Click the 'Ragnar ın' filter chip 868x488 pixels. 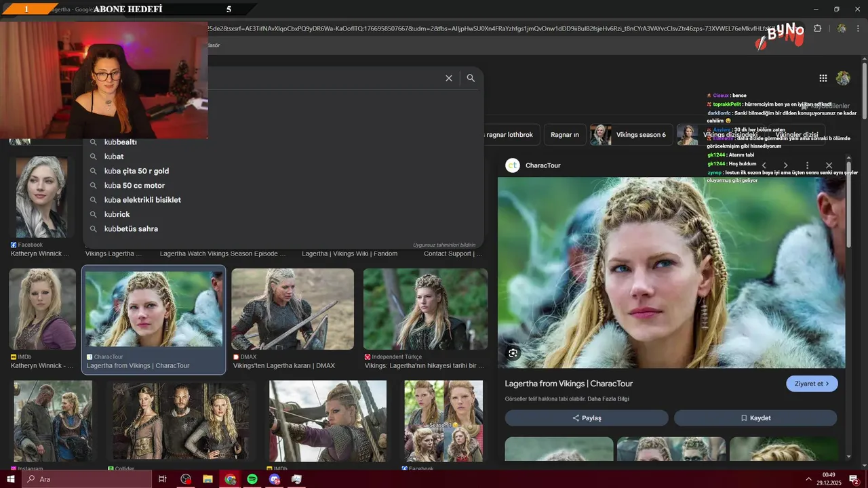[x=564, y=135]
